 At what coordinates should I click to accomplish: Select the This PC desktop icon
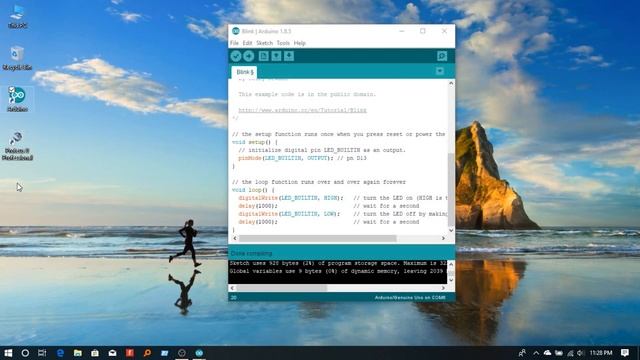coord(17,16)
